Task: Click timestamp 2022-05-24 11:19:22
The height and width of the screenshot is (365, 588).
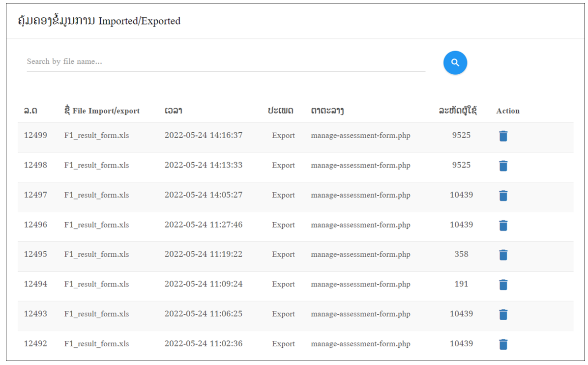Action: [204, 254]
